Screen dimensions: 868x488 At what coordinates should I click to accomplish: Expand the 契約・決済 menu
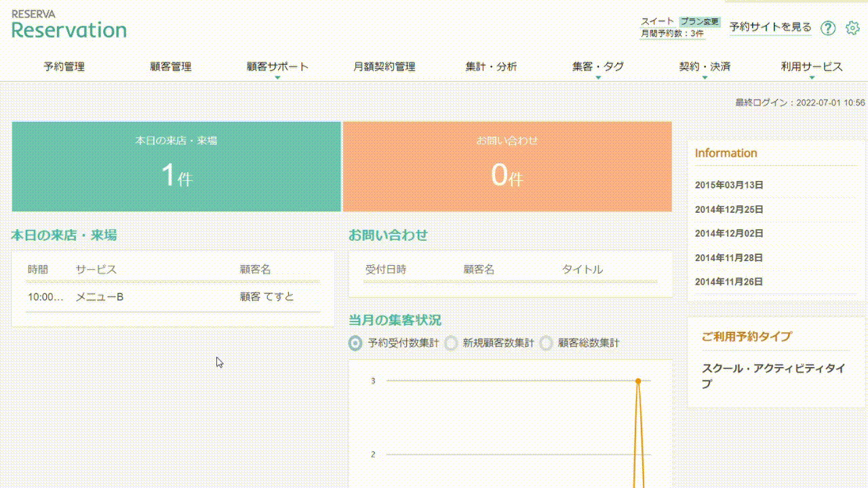tap(705, 67)
